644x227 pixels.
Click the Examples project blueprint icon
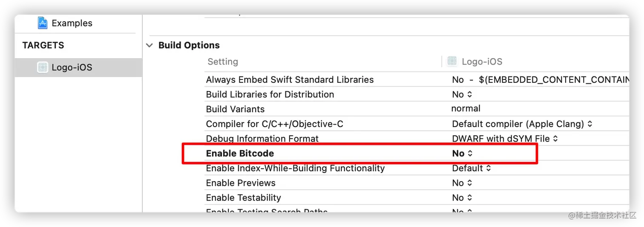click(x=43, y=23)
